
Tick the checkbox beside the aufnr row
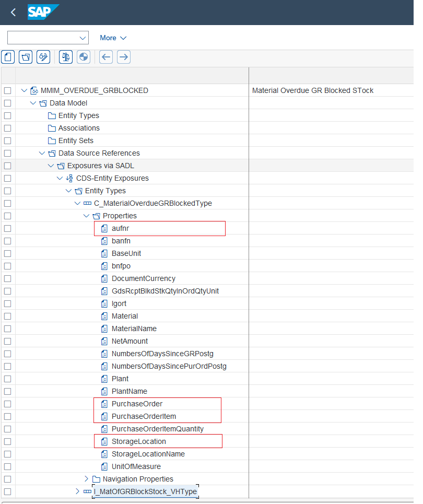(x=8, y=229)
